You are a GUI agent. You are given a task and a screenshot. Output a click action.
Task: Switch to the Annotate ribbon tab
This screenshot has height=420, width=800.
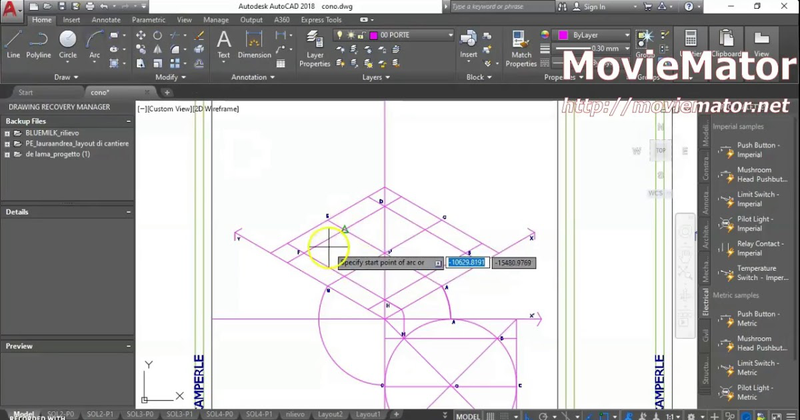click(x=106, y=20)
